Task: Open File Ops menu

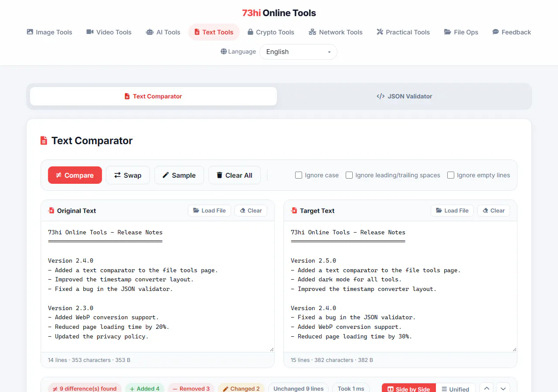Action: pos(461,32)
